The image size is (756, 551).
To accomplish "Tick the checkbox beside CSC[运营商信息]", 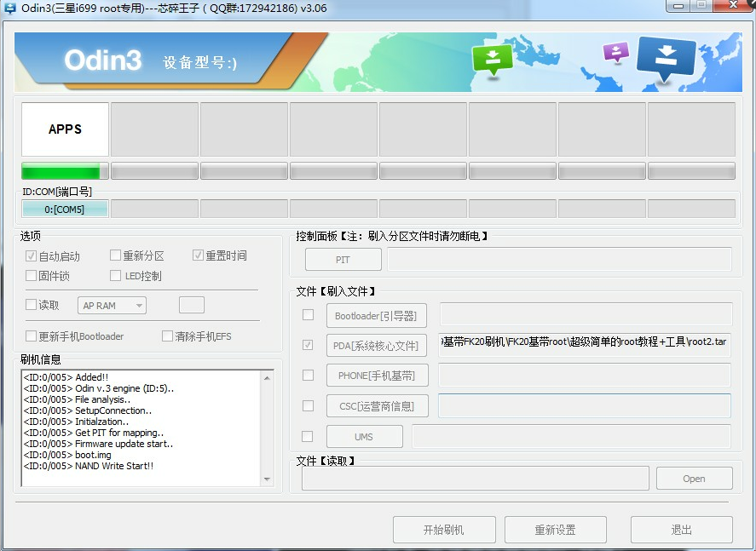I will point(308,405).
